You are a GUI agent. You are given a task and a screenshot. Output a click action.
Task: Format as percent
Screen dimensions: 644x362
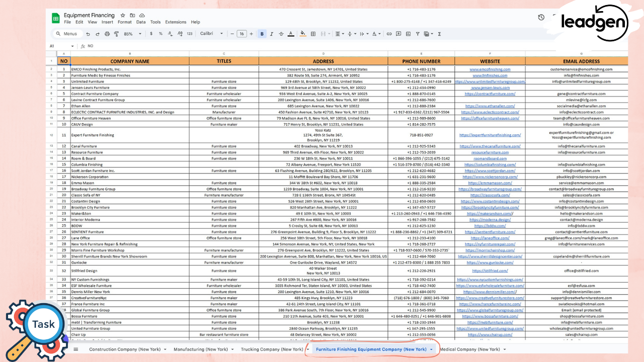point(161,34)
